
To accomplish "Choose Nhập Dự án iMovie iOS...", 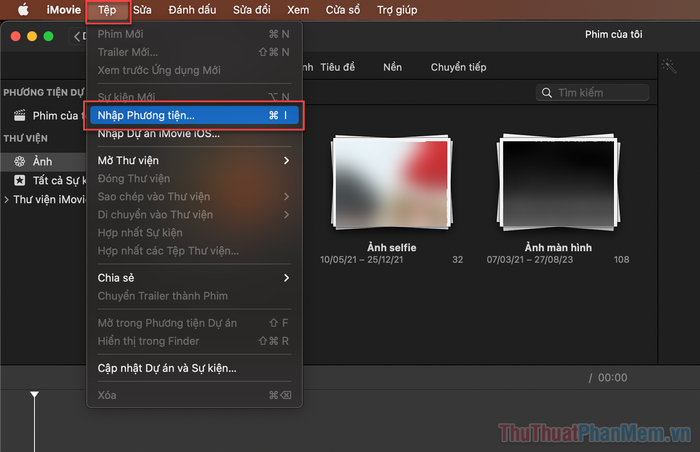I will (x=194, y=134).
